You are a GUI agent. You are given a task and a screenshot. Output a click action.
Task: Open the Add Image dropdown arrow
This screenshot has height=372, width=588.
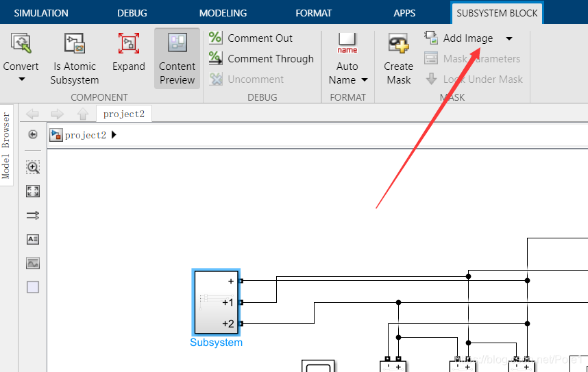pos(509,38)
